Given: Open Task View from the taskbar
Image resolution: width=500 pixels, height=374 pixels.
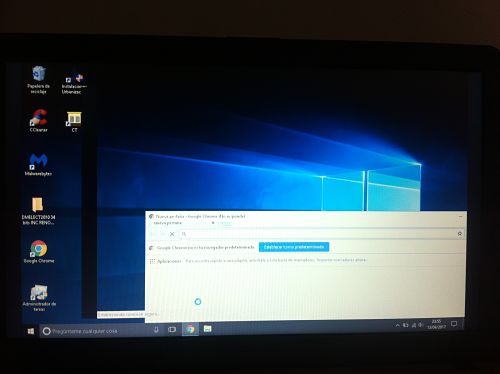Looking at the screenshot, I should coord(172,329).
